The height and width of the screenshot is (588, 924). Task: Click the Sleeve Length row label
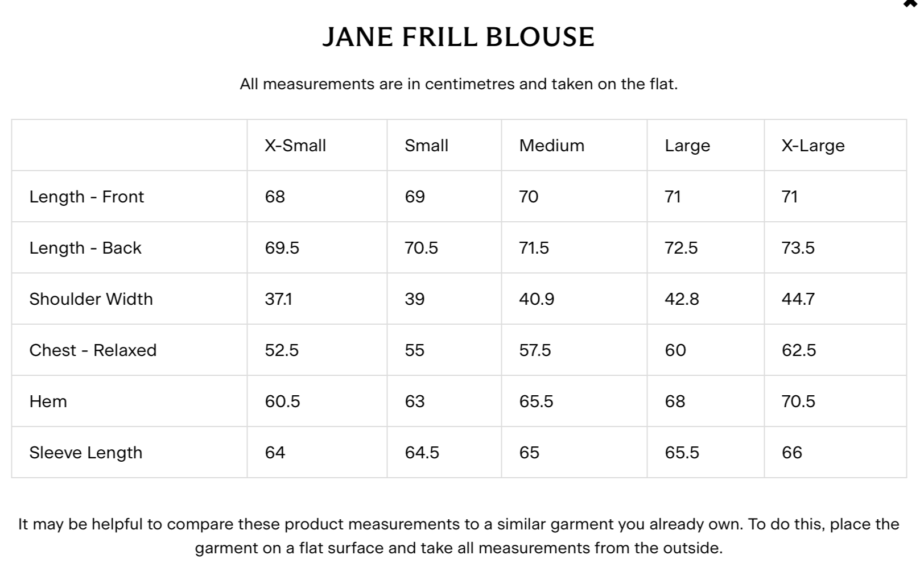(x=86, y=453)
